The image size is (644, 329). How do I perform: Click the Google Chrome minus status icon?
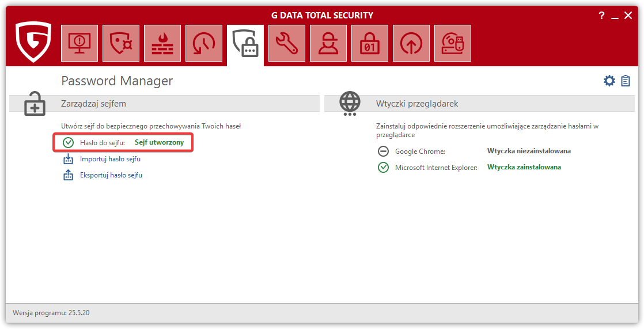[x=383, y=151]
